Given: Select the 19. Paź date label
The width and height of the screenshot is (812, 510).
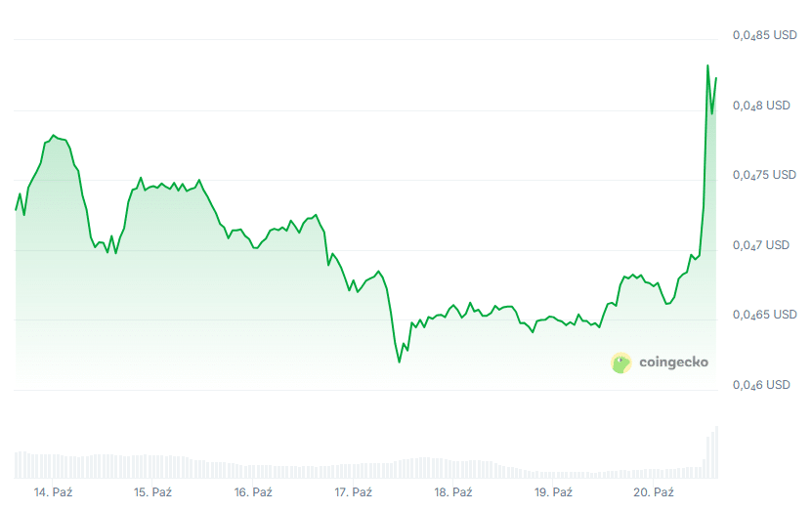Looking at the screenshot, I should point(554,492).
